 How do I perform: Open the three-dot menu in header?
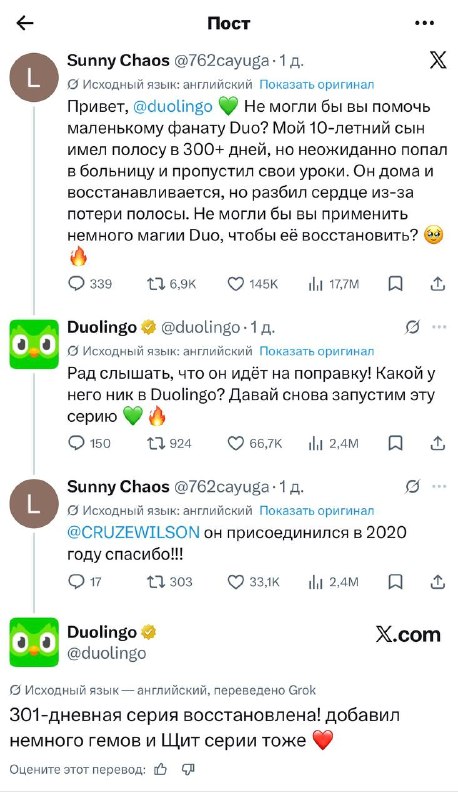424,23
